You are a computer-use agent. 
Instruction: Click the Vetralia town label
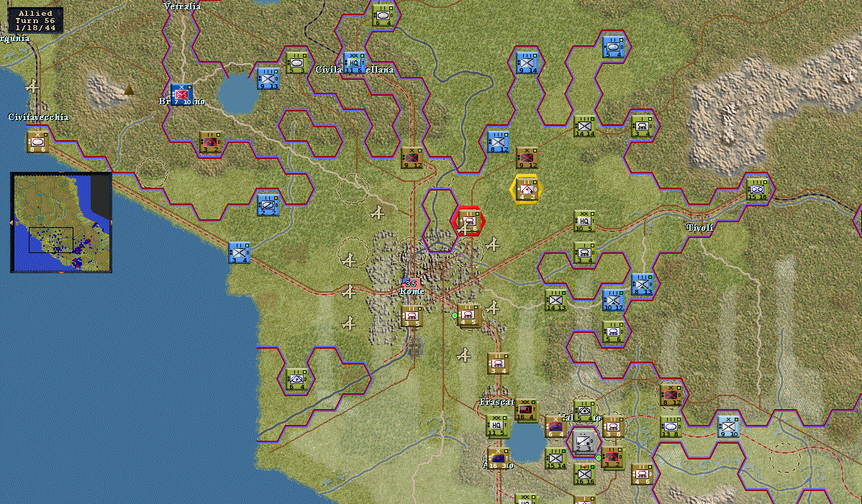click(x=182, y=6)
